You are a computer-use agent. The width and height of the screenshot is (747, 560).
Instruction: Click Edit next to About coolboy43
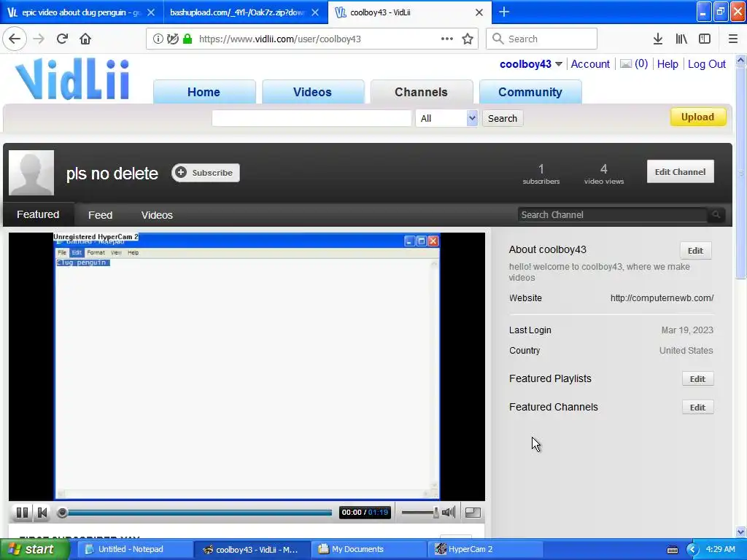point(695,251)
